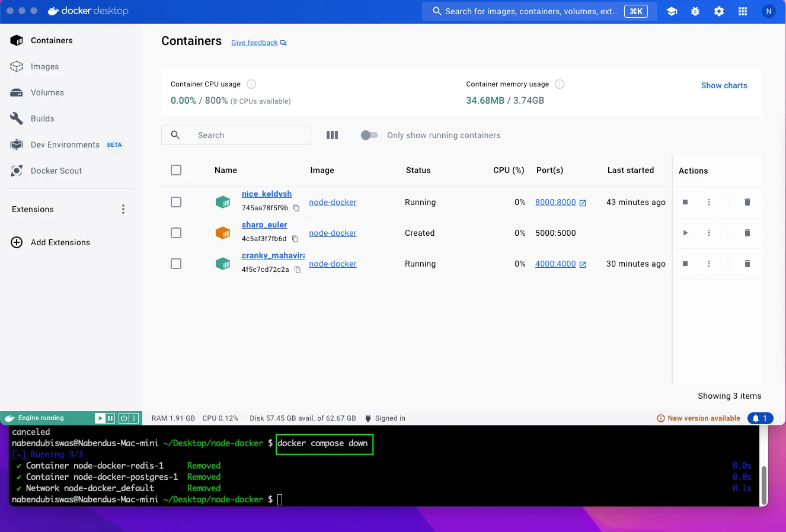The height and width of the screenshot is (532, 786).
Task: Open the notifications bell badge
Action: pyautogui.click(x=761, y=418)
